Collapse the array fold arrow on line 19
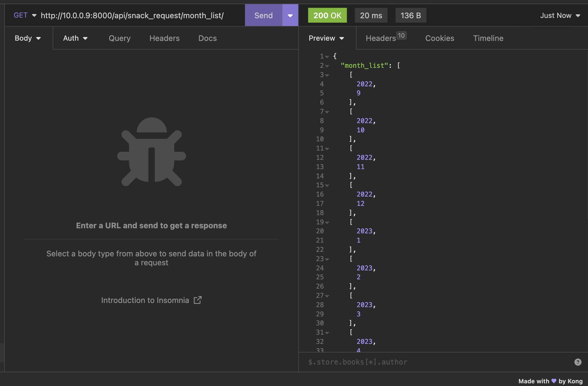 [327, 223]
